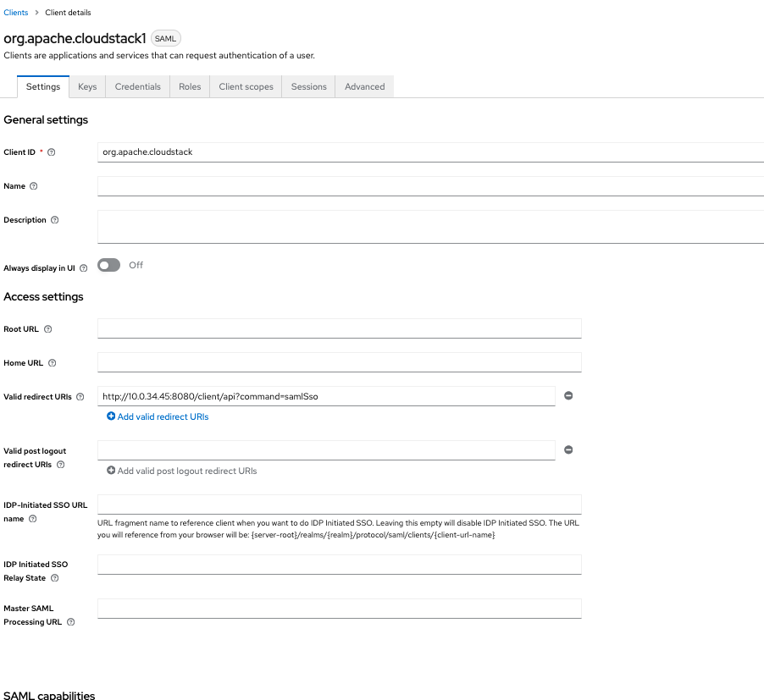Click help icon next to Client ID

click(x=52, y=152)
